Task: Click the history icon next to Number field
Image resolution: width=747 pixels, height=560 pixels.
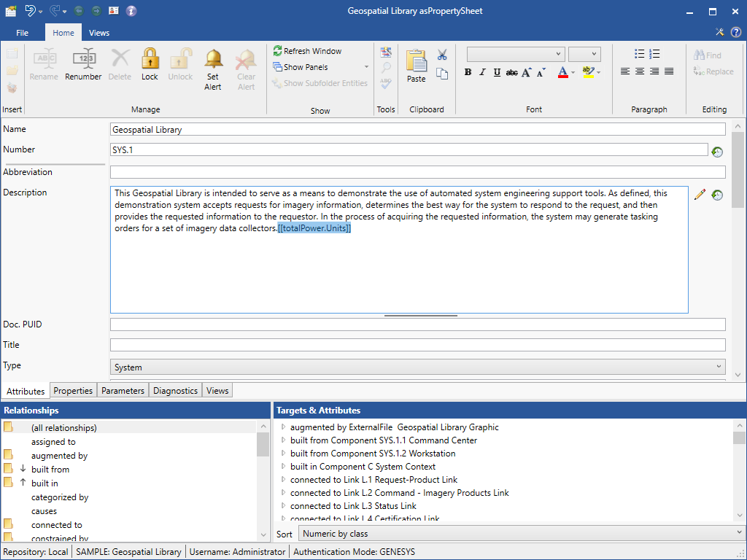Action: click(717, 152)
